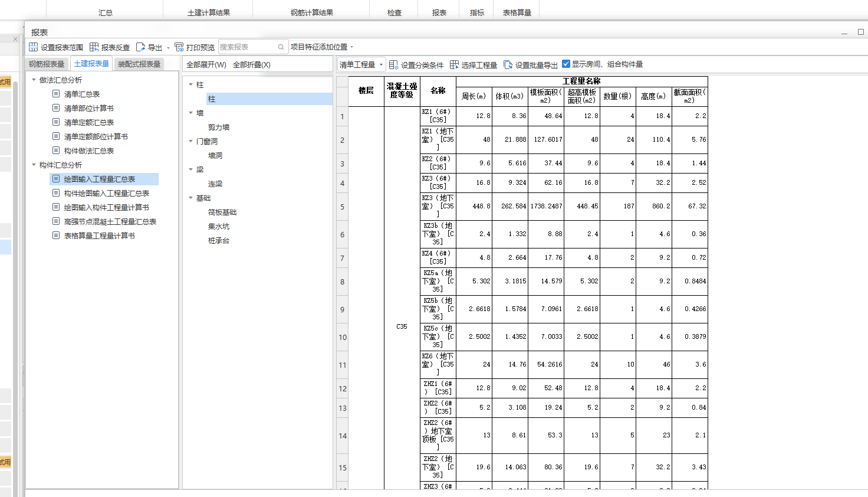Image resolution: width=868 pixels, height=497 pixels.
Task: Open the 导出 dropdown arrow
Action: (x=168, y=48)
